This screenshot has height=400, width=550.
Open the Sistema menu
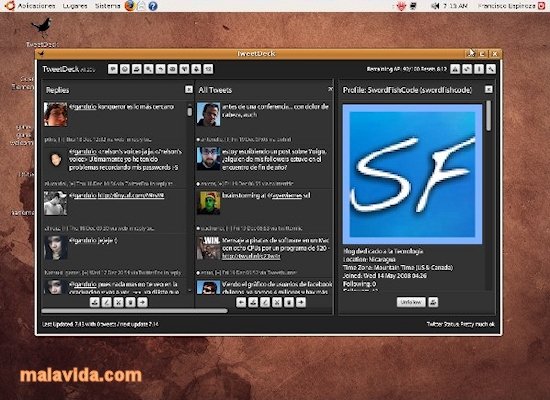(x=107, y=6)
